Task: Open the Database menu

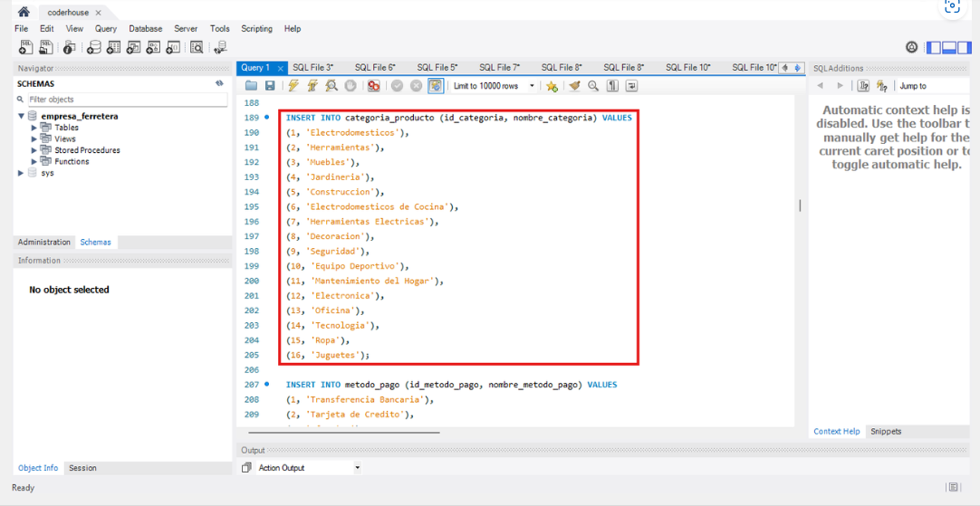Action: click(x=146, y=29)
